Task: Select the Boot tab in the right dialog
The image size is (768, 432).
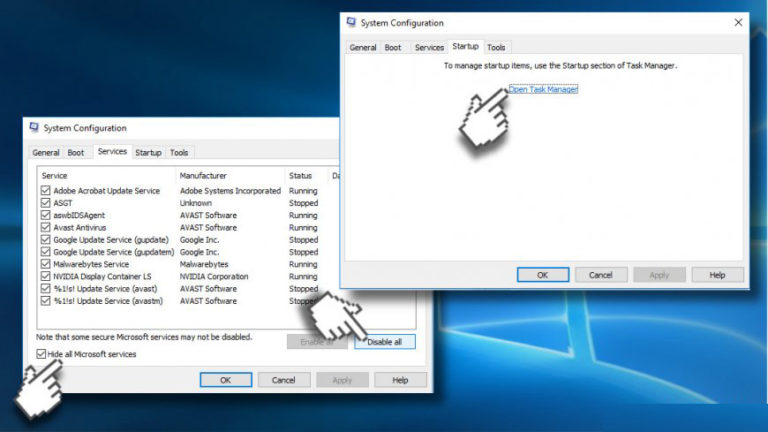Action: (x=393, y=47)
